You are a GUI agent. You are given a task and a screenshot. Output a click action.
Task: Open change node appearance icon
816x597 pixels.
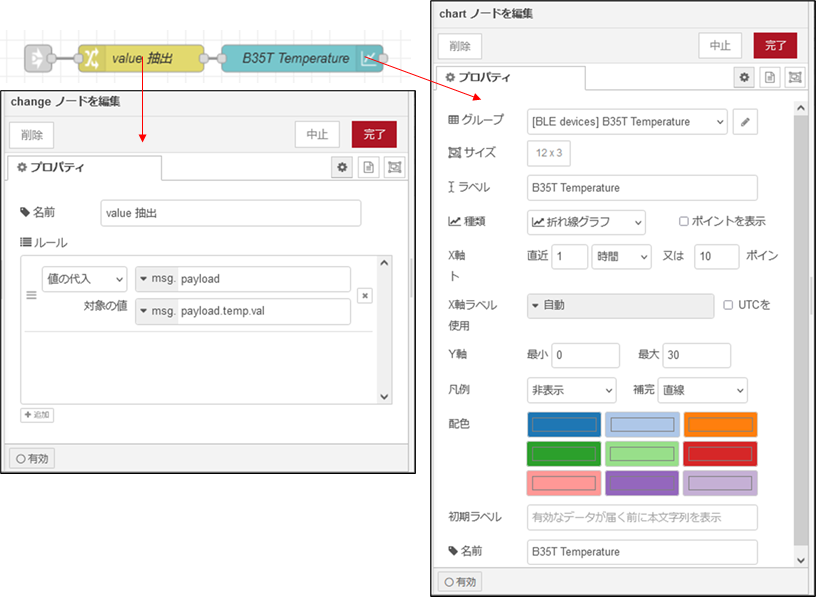coord(394,168)
